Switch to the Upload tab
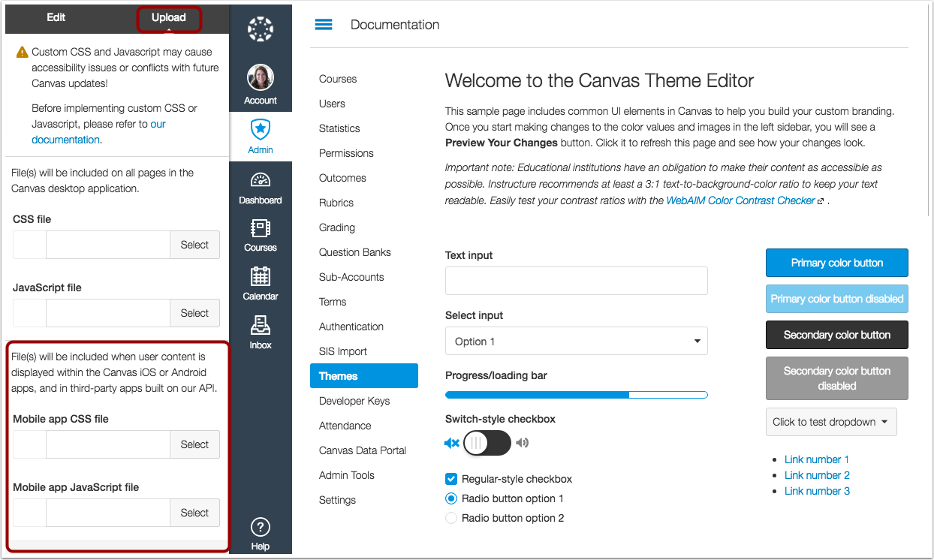Screen dimensions: 934x560 click(168, 17)
